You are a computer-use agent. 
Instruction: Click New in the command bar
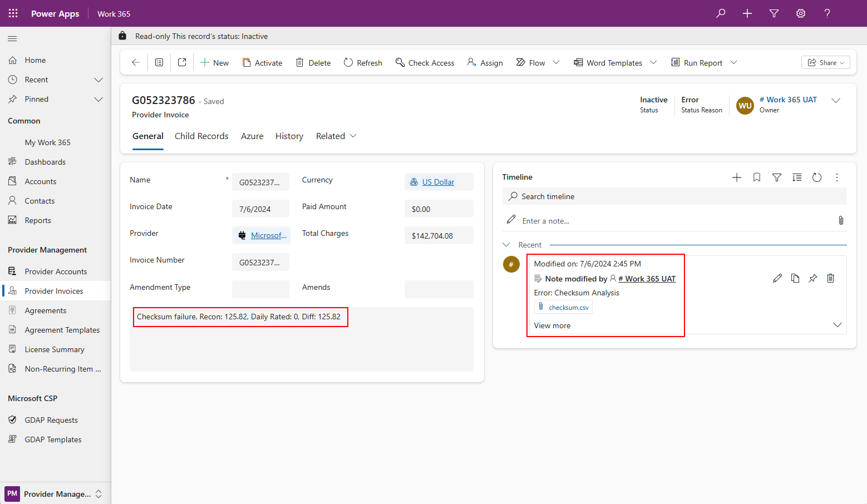tap(214, 63)
